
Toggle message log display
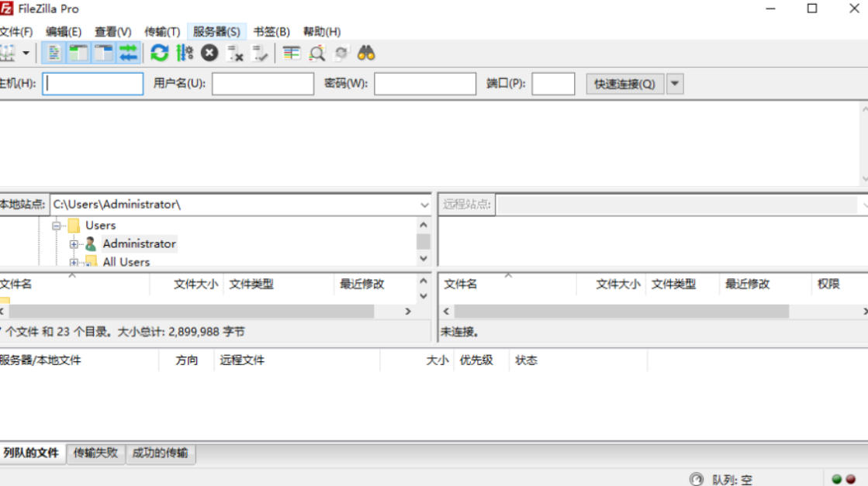click(54, 53)
